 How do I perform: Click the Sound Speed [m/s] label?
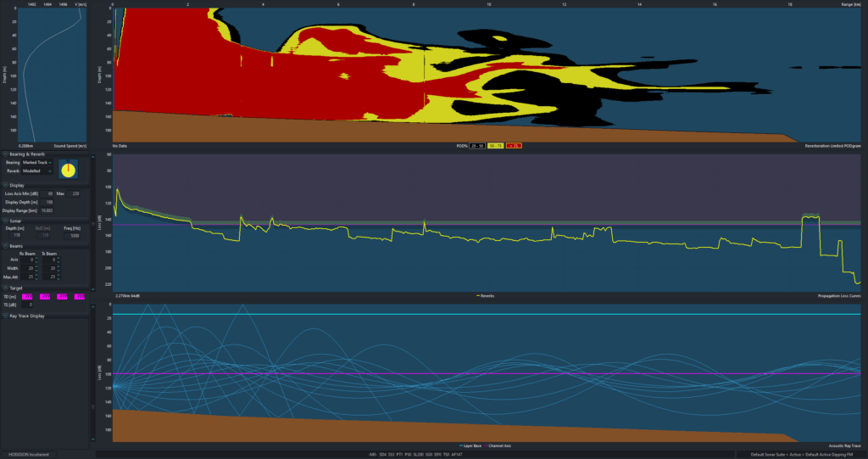(70, 146)
